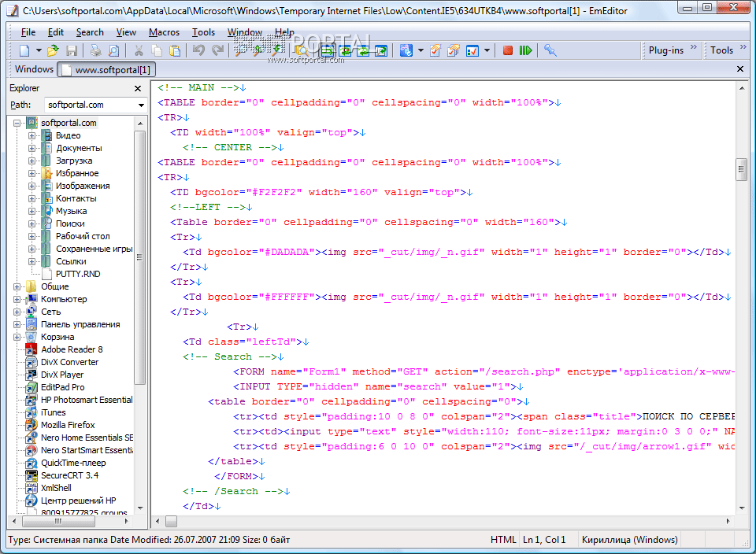Select PUTTY.RND file in the tree

(x=78, y=274)
